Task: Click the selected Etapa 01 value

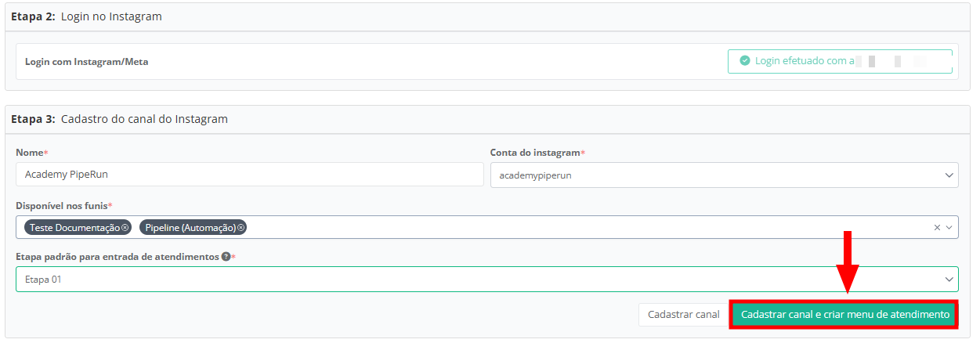Action: pos(44,279)
